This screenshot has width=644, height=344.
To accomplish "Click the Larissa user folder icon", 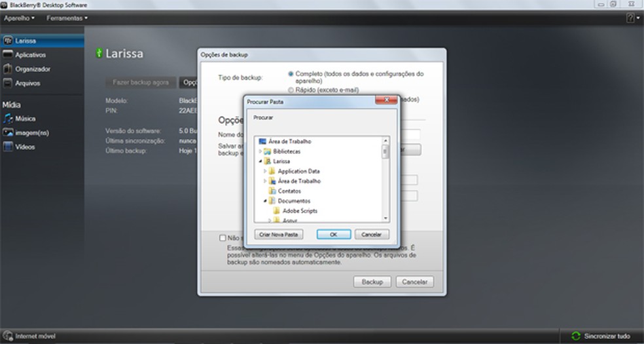I will click(x=268, y=161).
